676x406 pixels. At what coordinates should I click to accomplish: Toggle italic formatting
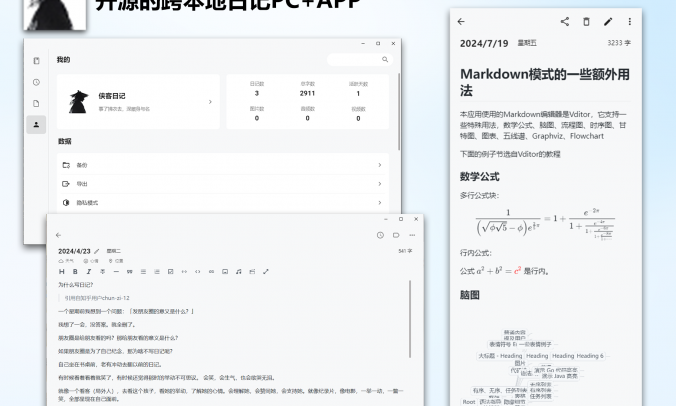point(89,272)
